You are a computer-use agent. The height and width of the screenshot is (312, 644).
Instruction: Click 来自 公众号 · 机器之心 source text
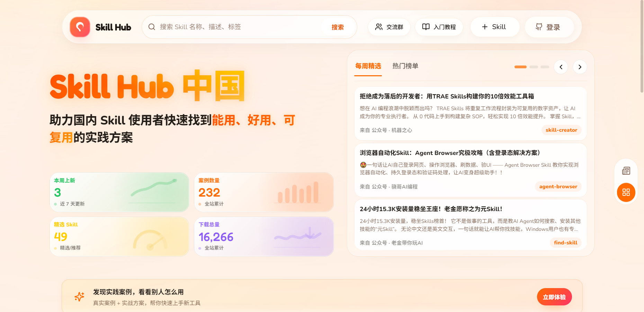386,130
